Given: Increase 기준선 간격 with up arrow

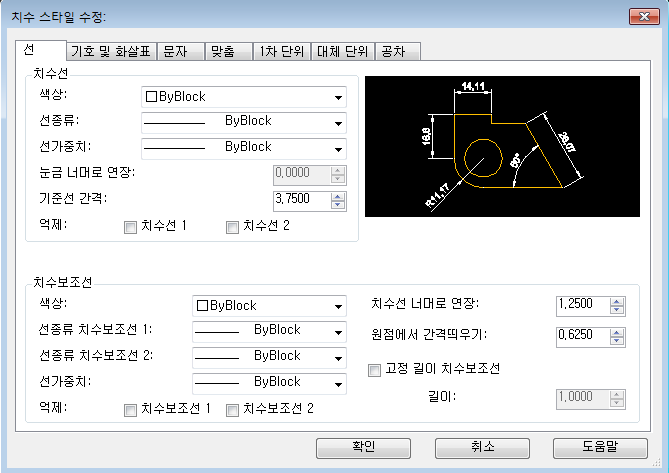Looking at the screenshot, I should (x=338, y=197).
